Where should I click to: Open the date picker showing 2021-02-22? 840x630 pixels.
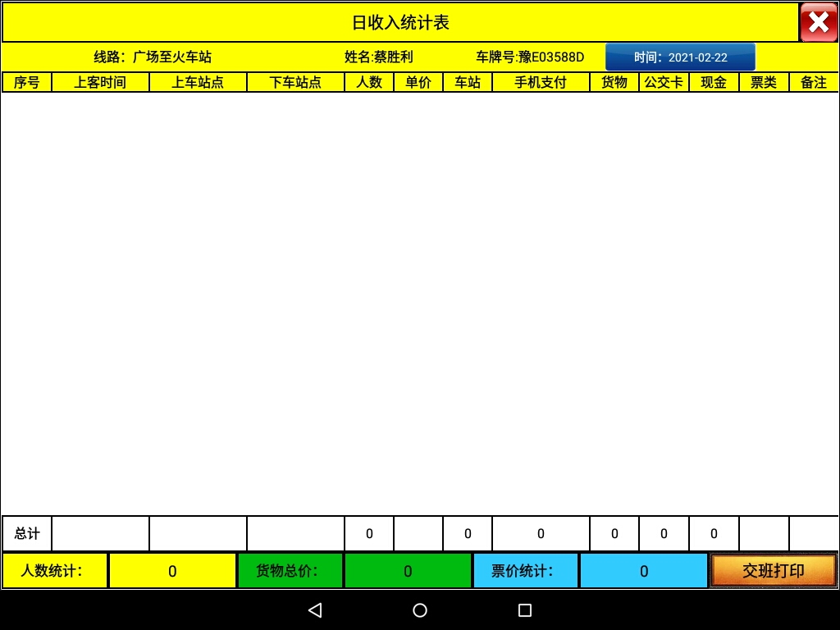click(x=680, y=57)
